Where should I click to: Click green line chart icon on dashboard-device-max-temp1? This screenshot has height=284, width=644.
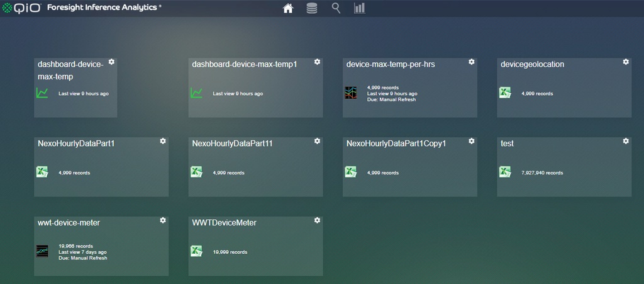196,93
